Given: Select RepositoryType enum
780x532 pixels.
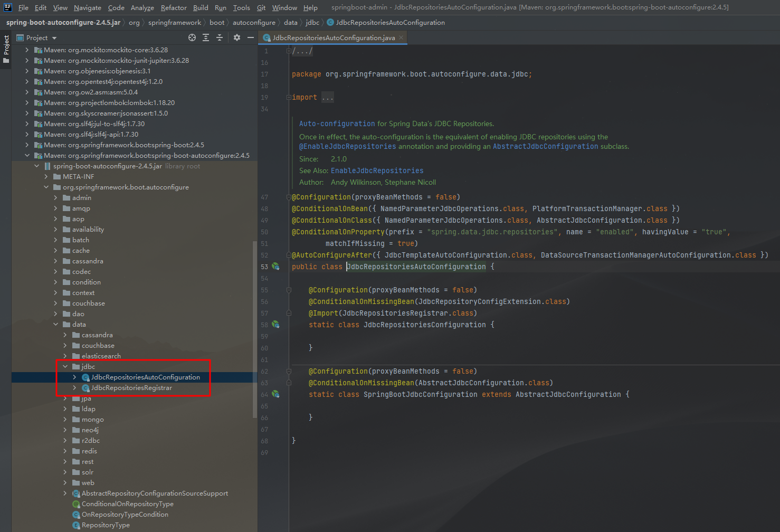Looking at the screenshot, I should 106,525.
